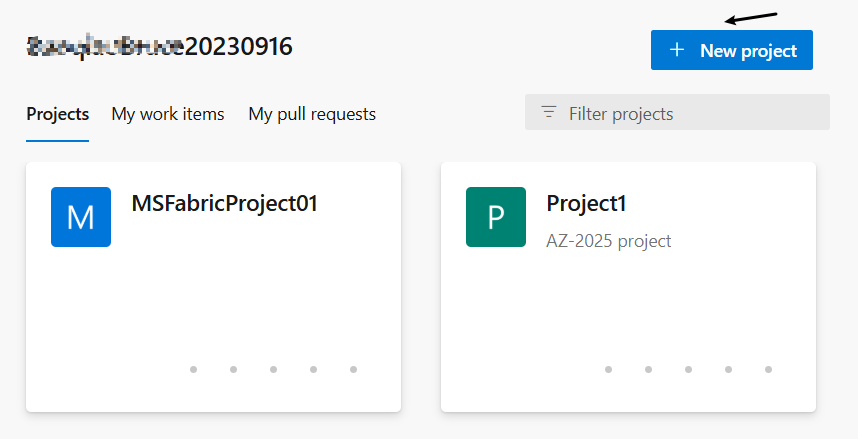Screen dimensions: 858x439
Task: Open the Project1 title link
Action: (x=586, y=204)
